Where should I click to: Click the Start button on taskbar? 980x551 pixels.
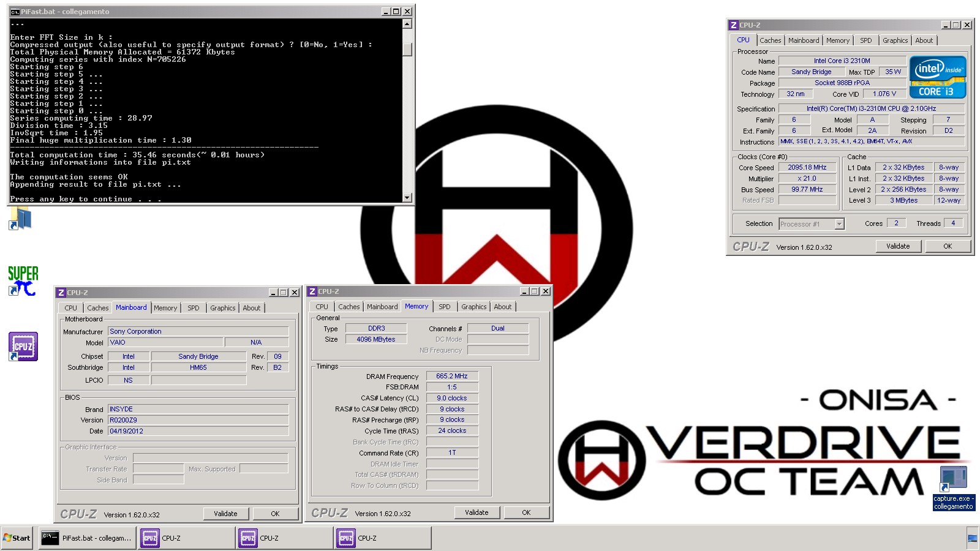(x=17, y=538)
